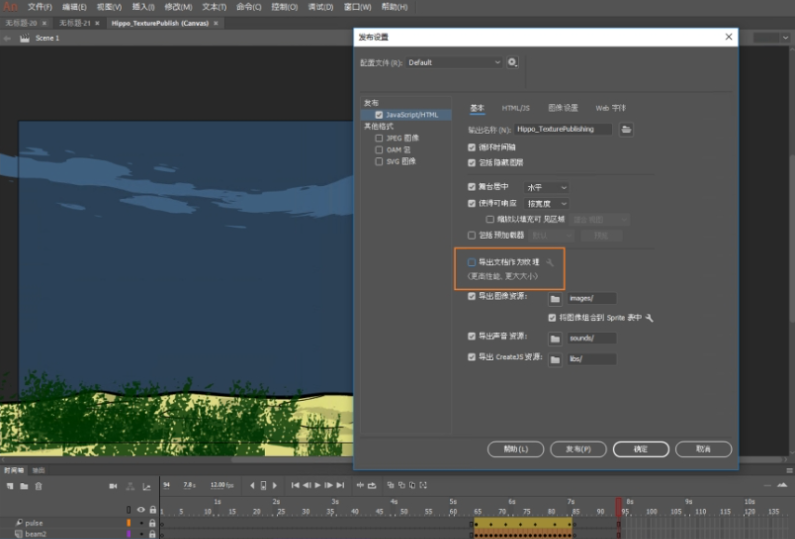This screenshot has height=539, width=795.
Task: Uncheck the JavaScript/HTML publish format
Action: [379, 115]
